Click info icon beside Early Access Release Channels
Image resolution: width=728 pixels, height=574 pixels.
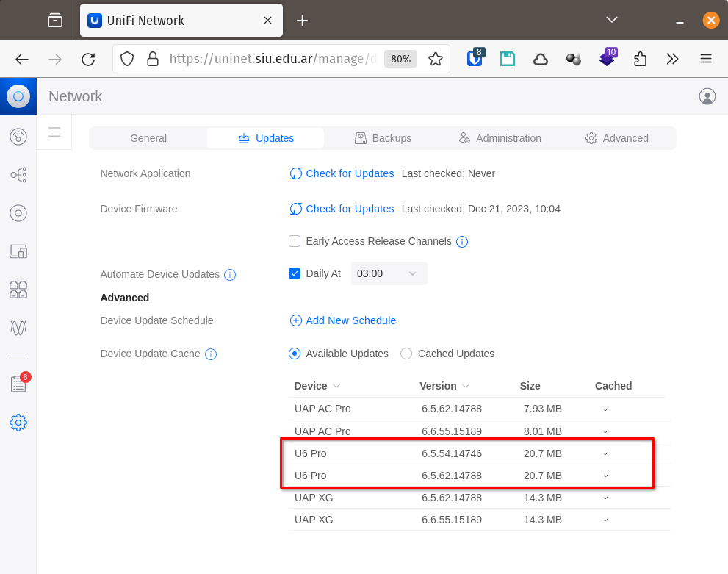coord(462,242)
